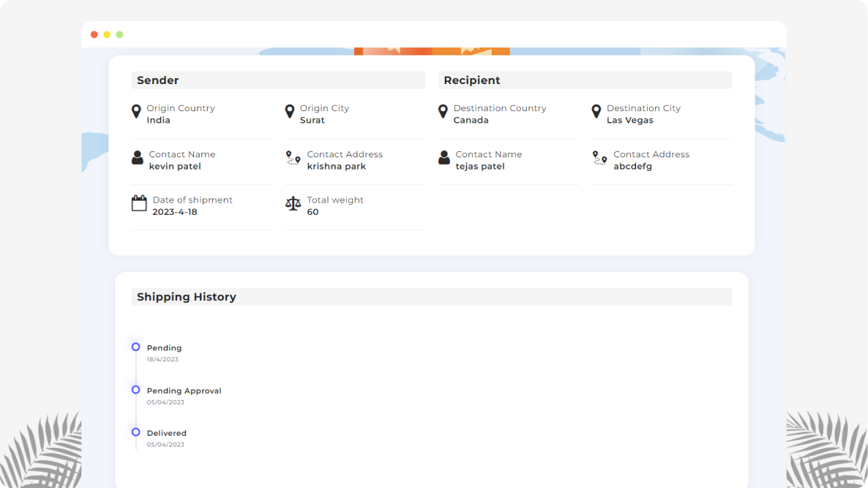
Task: Select the Origin City map marker icon
Action: 292,111
